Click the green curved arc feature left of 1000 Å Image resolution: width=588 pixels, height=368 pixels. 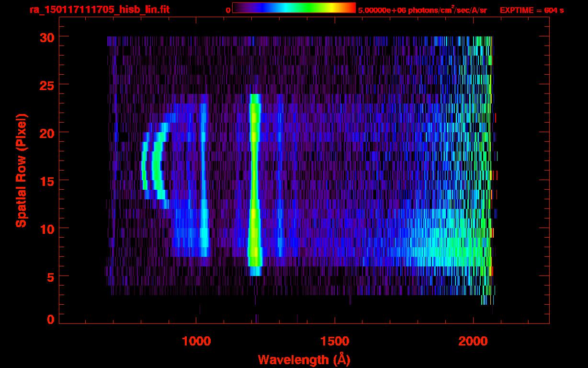(157, 165)
